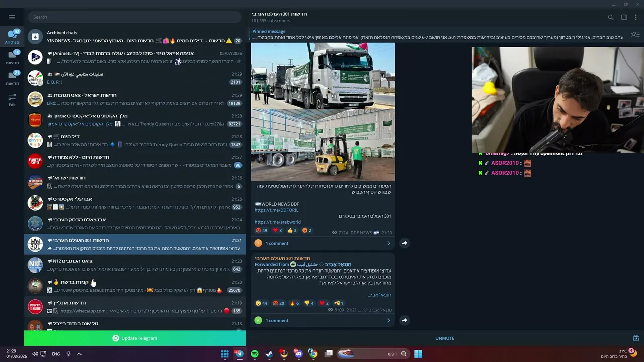The image size is (644, 362).
Task: Open the צ'אט הכתבים N12 group
Action: [135, 265]
